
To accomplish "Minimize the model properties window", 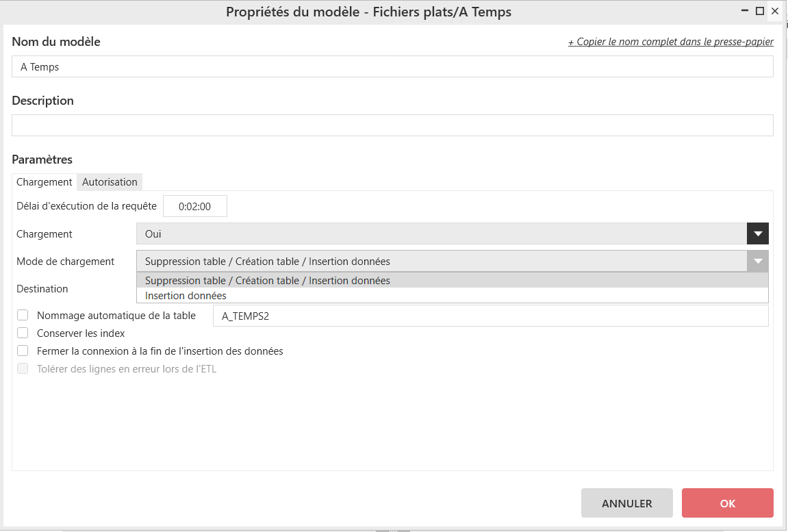I will 744,12.
